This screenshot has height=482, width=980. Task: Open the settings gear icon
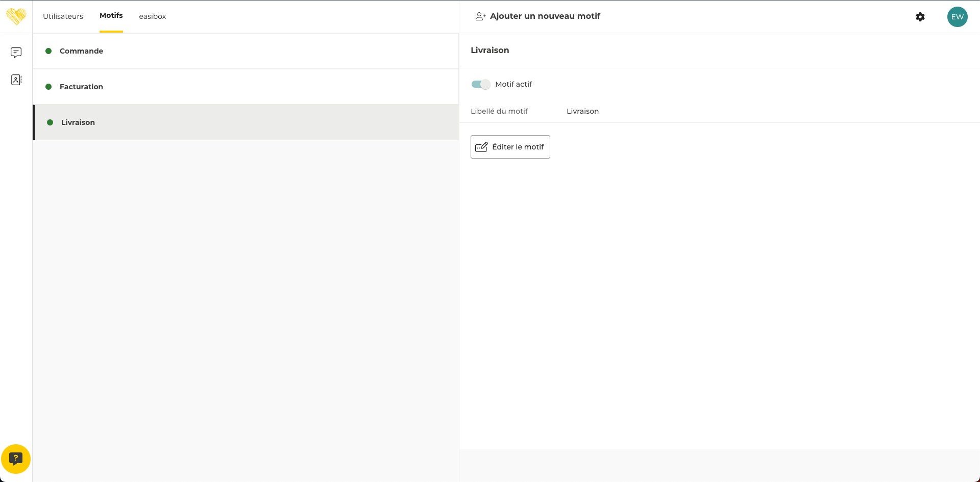pyautogui.click(x=920, y=17)
